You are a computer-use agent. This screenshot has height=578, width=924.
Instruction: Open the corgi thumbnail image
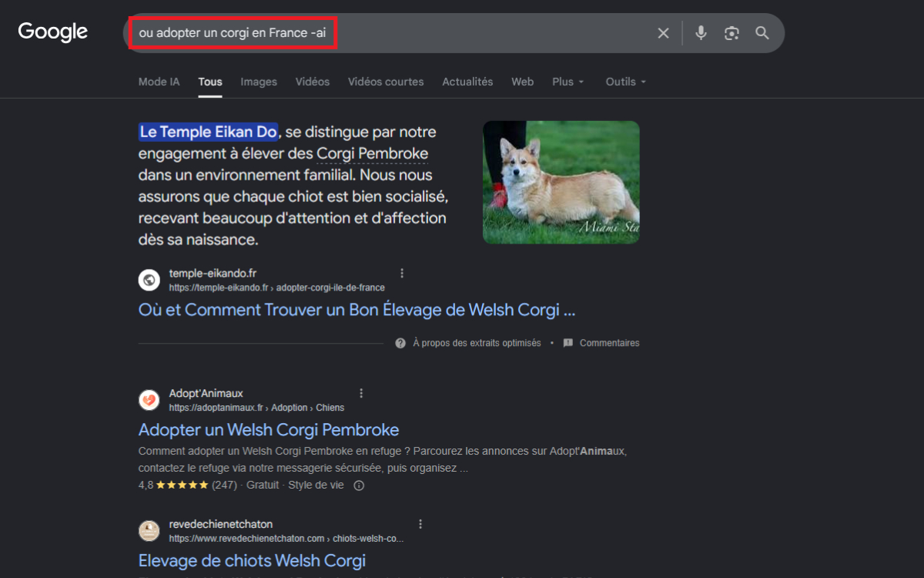[561, 183]
